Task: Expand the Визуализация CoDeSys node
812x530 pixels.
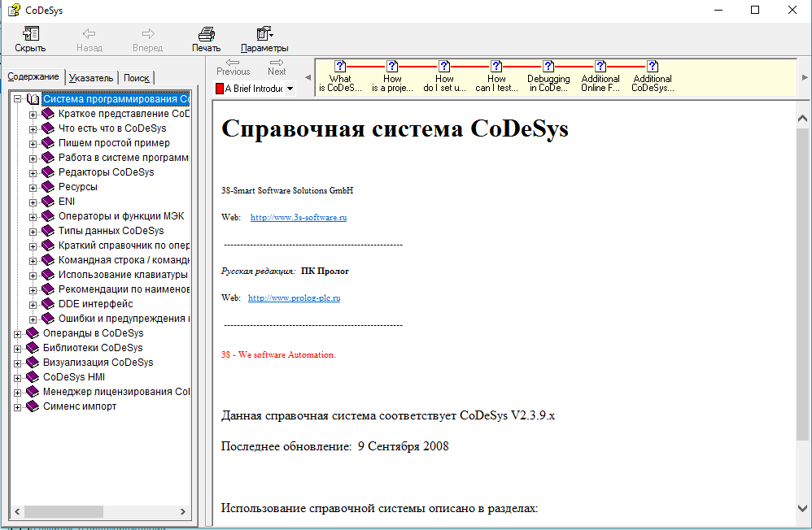Action: [x=18, y=363]
